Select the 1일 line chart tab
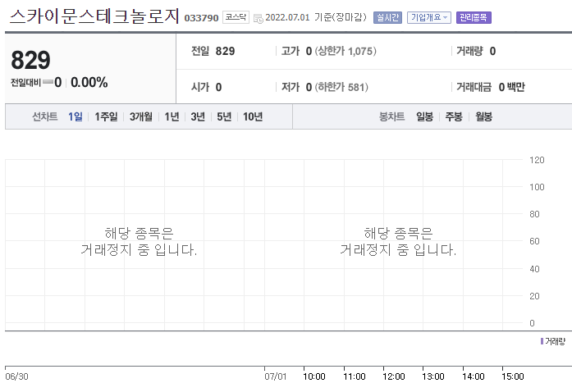Image resolution: width=572 pixels, height=392 pixels. tap(76, 116)
